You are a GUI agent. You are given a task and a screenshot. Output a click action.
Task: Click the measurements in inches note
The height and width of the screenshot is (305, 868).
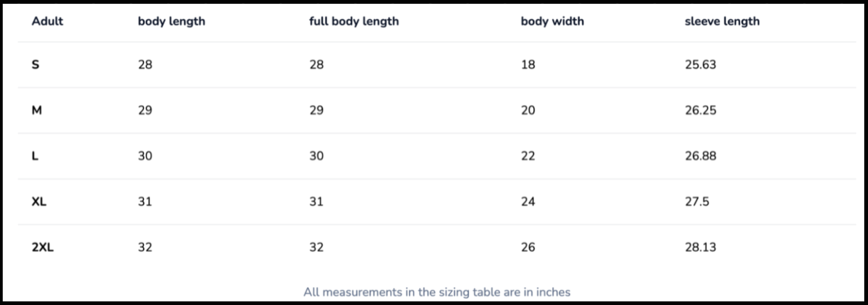point(437,292)
